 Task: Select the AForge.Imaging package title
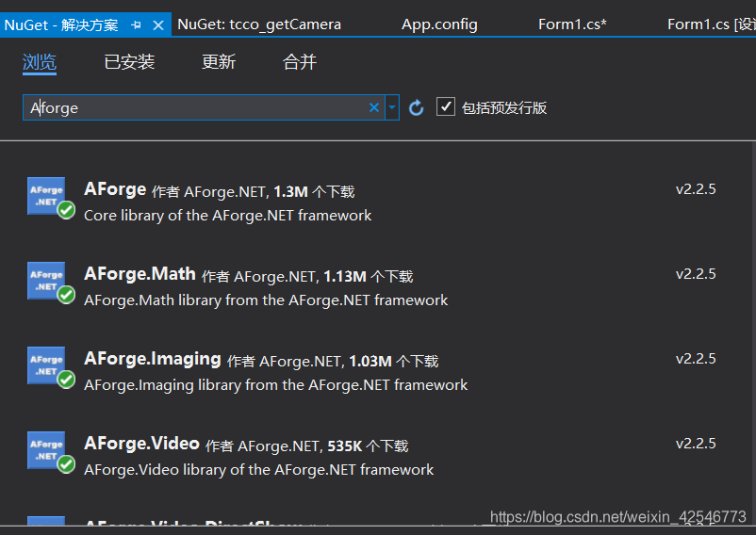[153, 359]
